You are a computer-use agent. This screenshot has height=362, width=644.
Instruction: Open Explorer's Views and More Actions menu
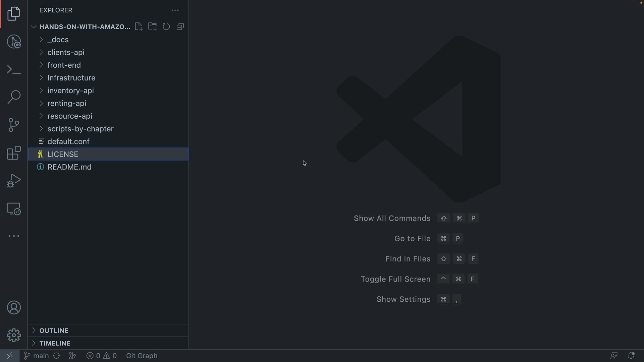tap(175, 10)
